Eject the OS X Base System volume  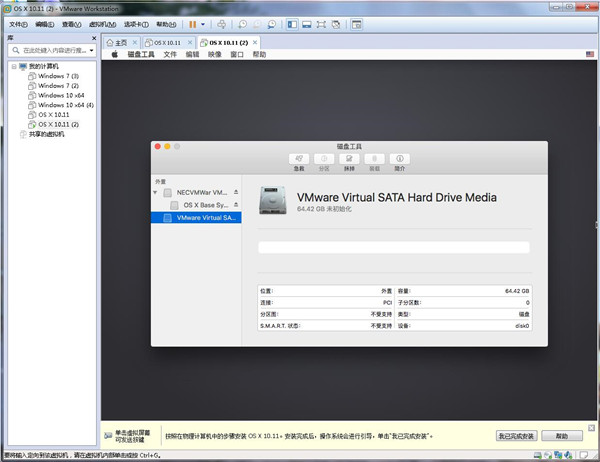click(x=236, y=205)
